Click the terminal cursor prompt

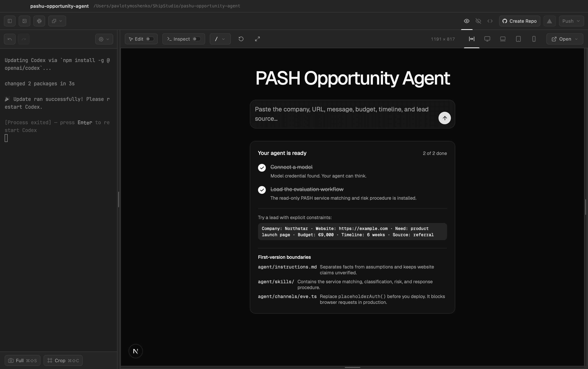click(x=6, y=138)
